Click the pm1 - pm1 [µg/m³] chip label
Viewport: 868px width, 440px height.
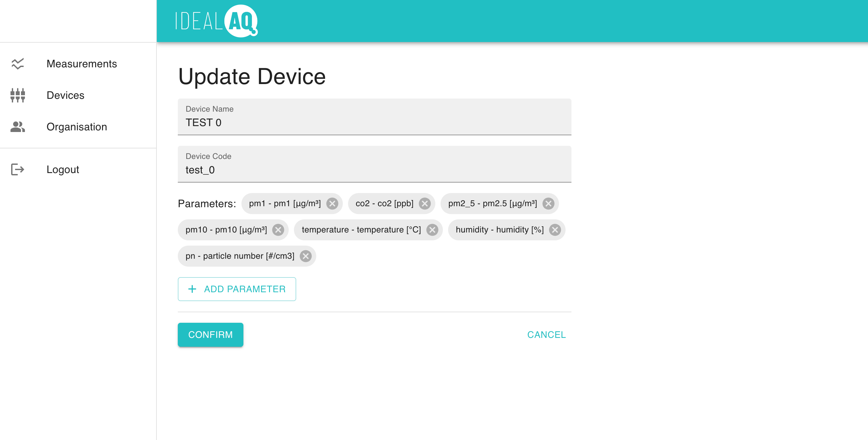coord(285,203)
